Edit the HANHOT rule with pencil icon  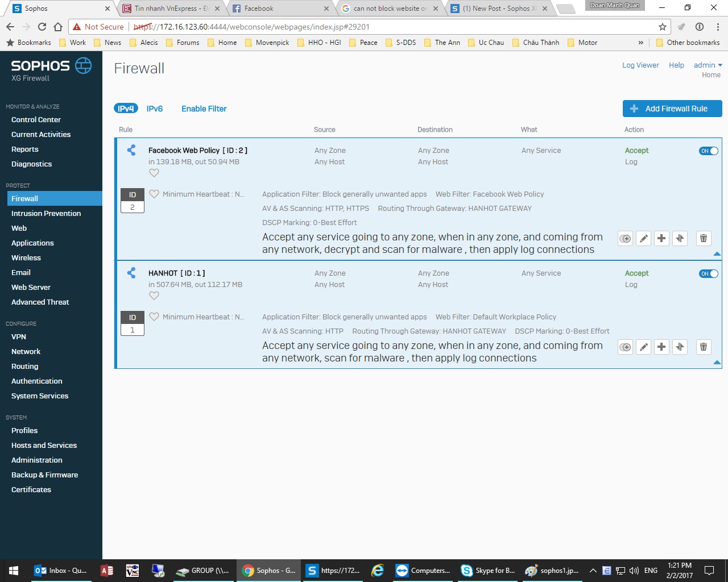(643, 347)
